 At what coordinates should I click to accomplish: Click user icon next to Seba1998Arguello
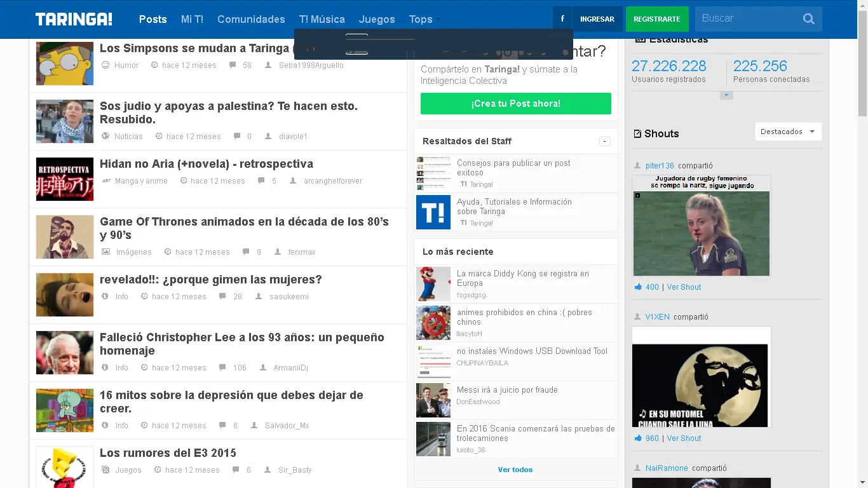pyautogui.click(x=268, y=65)
